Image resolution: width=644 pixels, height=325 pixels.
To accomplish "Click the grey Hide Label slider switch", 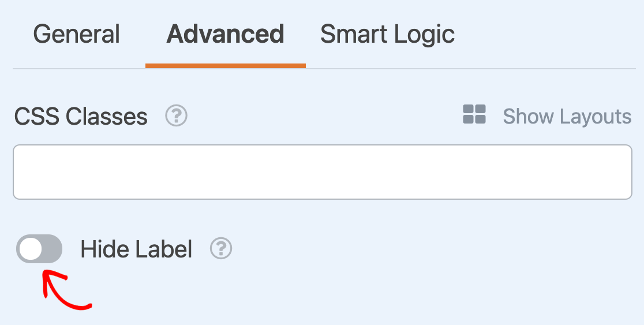I will pos(39,249).
